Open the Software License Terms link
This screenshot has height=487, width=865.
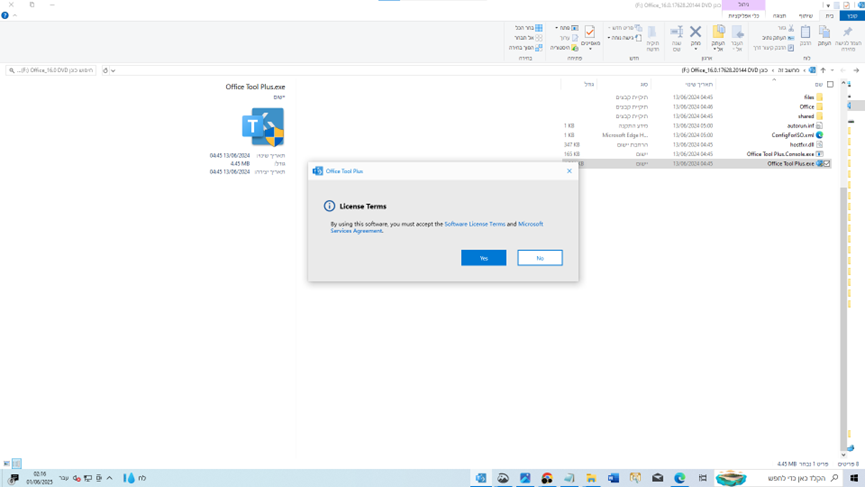474,224
